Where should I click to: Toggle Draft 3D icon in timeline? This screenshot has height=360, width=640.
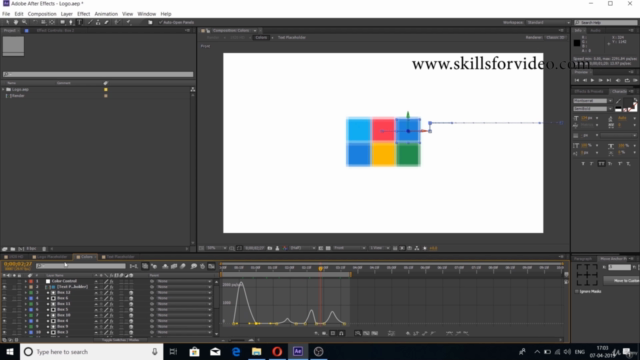(x=154, y=266)
